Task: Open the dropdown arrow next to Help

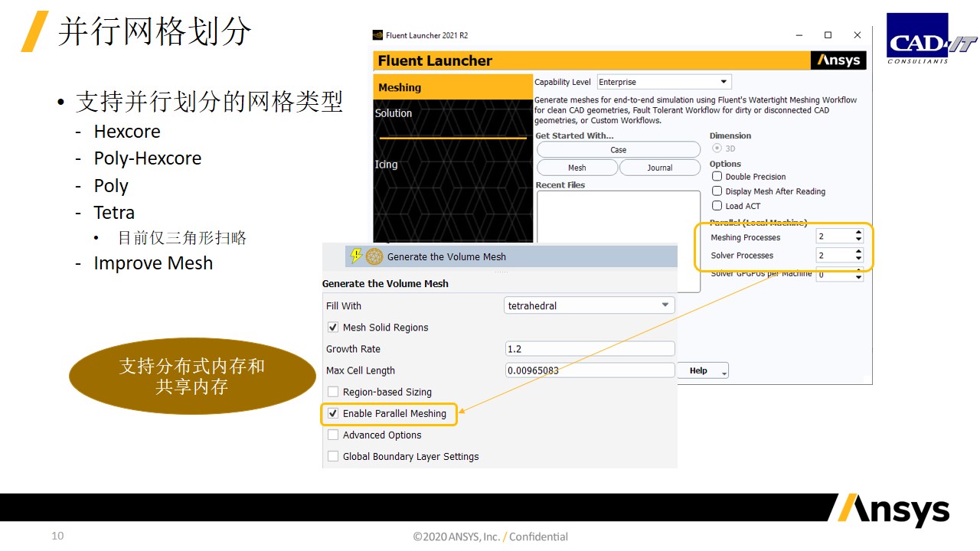Action: (x=724, y=371)
